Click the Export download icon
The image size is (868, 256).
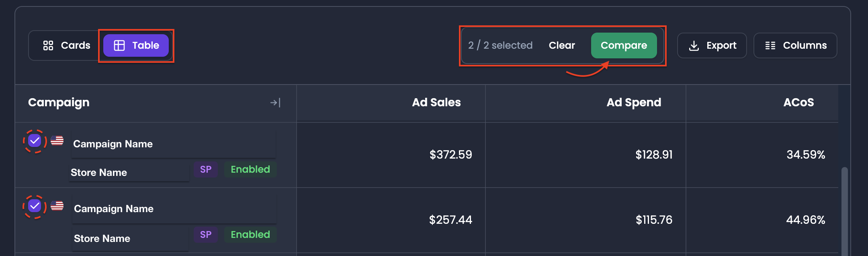point(694,45)
